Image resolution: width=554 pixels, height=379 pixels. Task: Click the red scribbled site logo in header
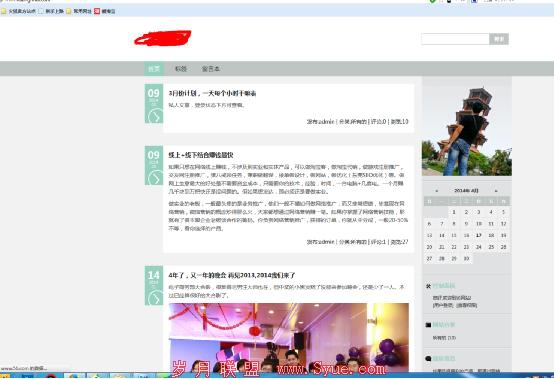(163, 38)
